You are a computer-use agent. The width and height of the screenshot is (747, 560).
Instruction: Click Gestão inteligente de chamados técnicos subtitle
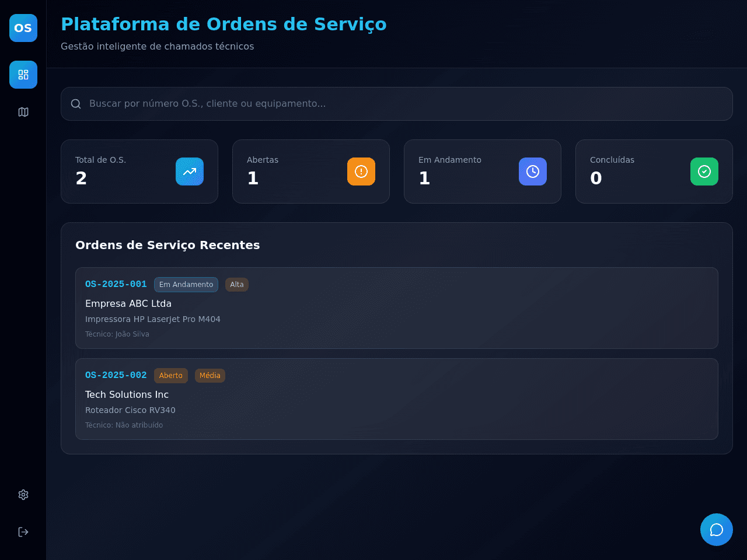click(x=158, y=46)
